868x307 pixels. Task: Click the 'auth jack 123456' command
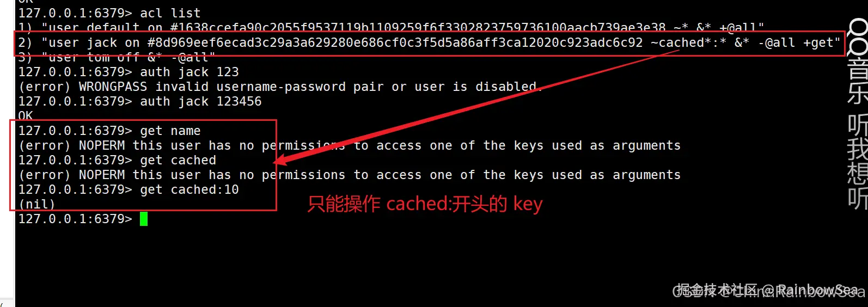coord(201,101)
